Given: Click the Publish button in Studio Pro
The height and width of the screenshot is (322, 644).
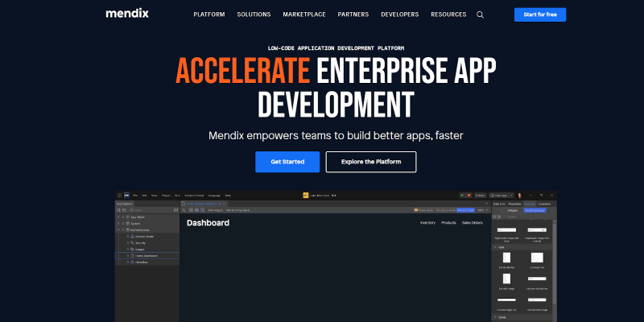Looking at the screenshot, I should click(x=481, y=195).
